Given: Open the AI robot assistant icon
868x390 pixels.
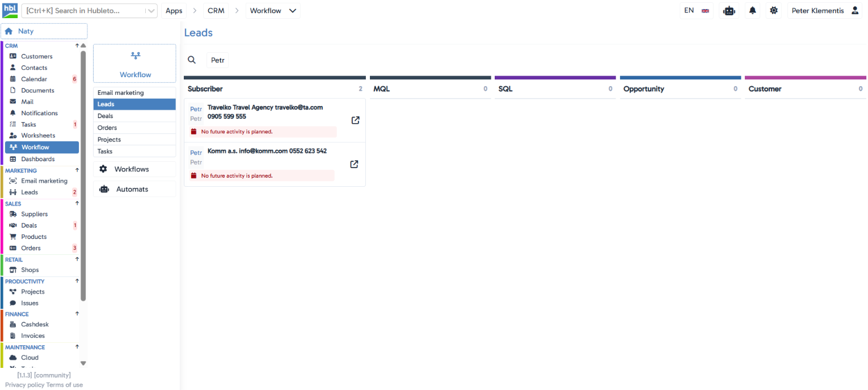Looking at the screenshot, I should (x=729, y=11).
